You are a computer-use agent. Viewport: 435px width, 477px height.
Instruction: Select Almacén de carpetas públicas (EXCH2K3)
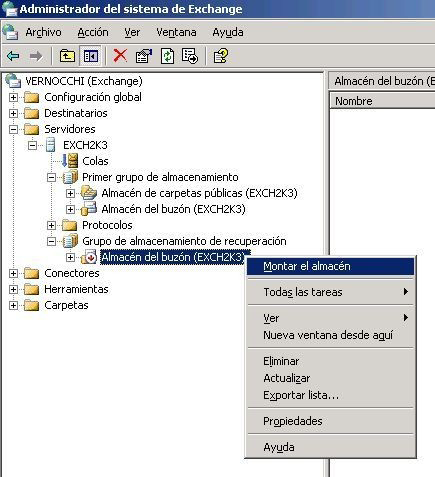[x=199, y=193]
